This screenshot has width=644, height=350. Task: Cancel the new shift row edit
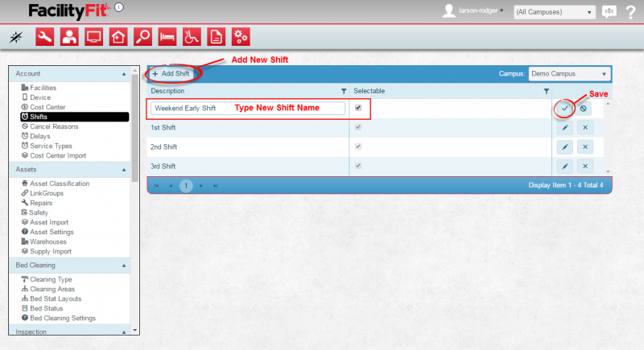(x=584, y=108)
